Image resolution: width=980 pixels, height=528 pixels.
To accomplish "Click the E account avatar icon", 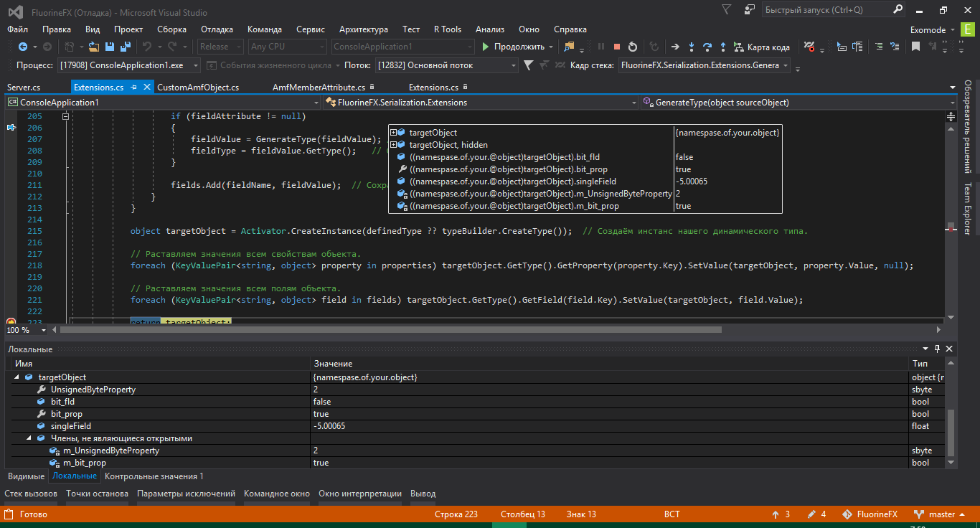I will (x=969, y=29).
